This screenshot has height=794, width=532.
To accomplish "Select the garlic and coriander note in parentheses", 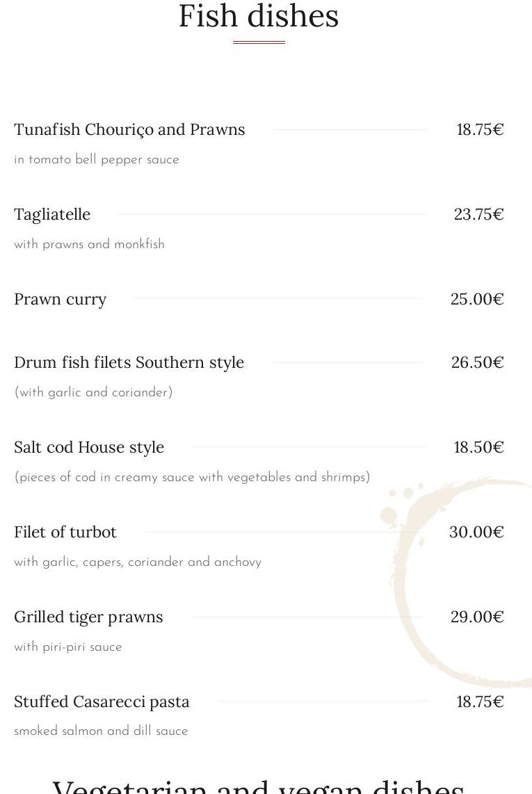I will (93, 393).
